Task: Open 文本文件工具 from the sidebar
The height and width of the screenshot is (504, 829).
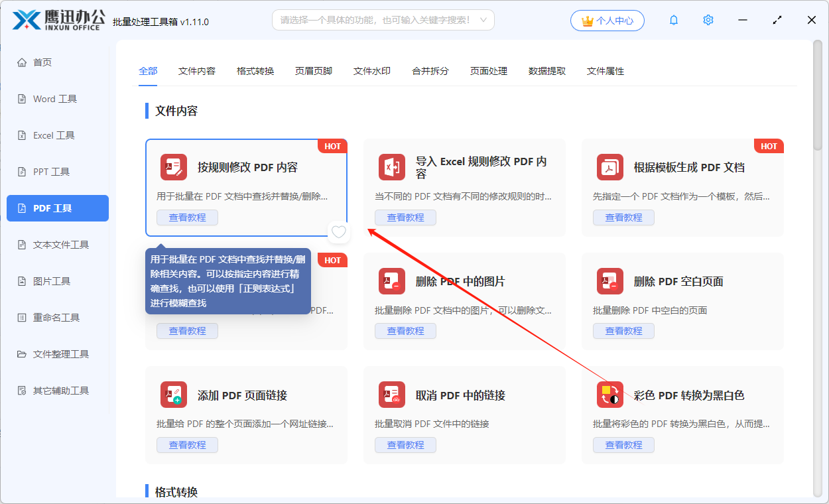Action: pyautogui.click(x=56, y=244)
